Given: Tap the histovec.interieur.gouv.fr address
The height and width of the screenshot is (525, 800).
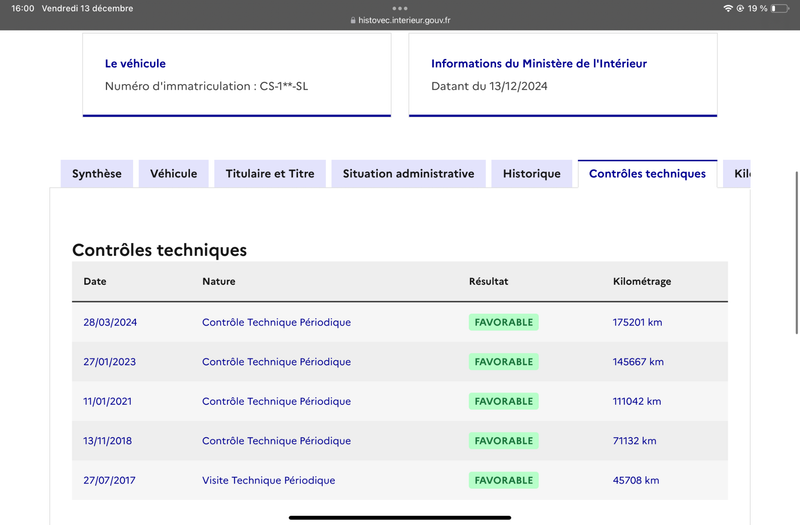Looking at the screenshot, I should pyautogui.click(x=404, y=20).
